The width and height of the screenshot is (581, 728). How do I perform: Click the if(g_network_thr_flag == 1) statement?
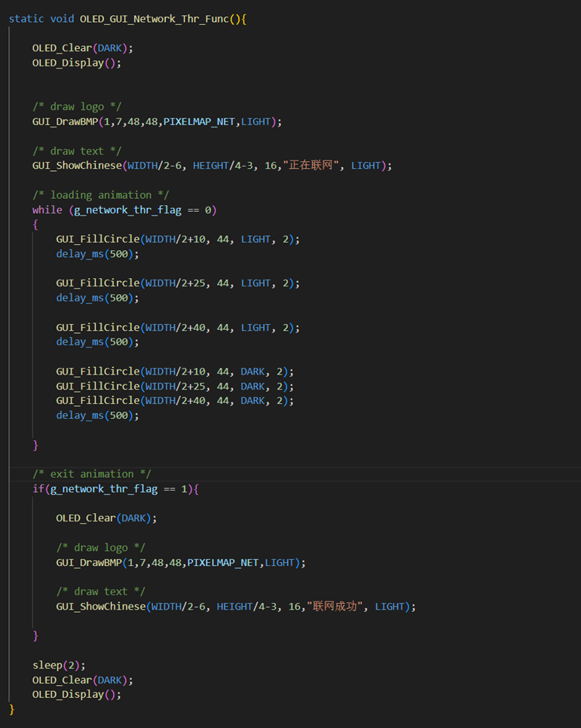click(x=115, y=489)
